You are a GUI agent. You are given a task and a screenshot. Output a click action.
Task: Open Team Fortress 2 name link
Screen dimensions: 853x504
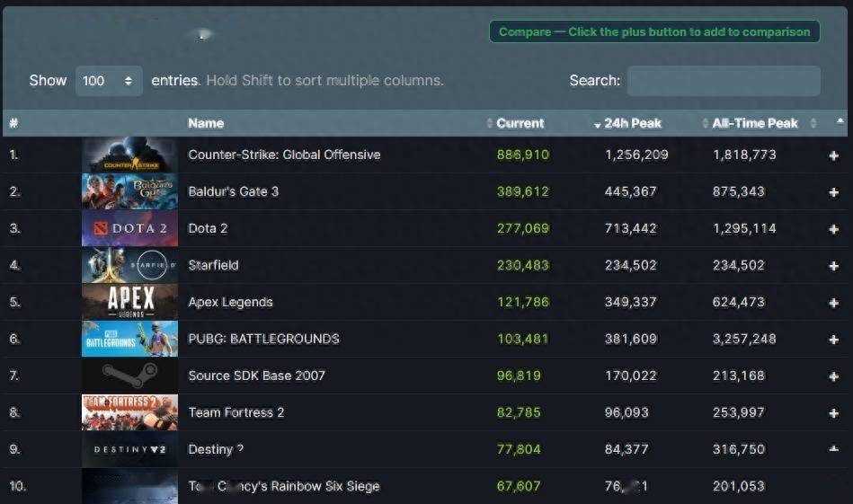click(x=235, y=412)
